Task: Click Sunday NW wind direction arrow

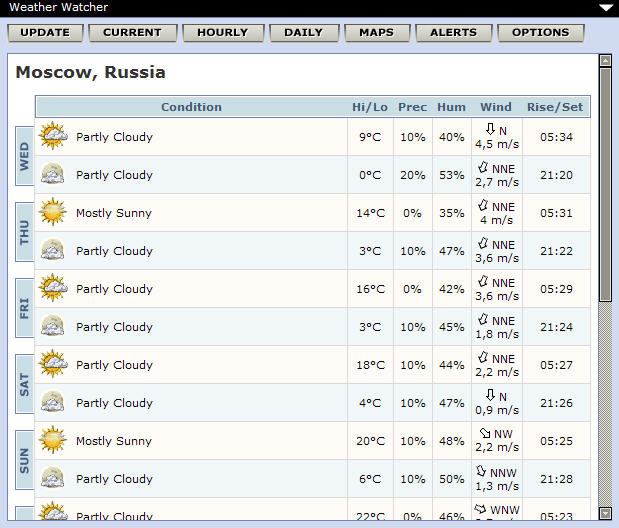Action: (485, 433)
